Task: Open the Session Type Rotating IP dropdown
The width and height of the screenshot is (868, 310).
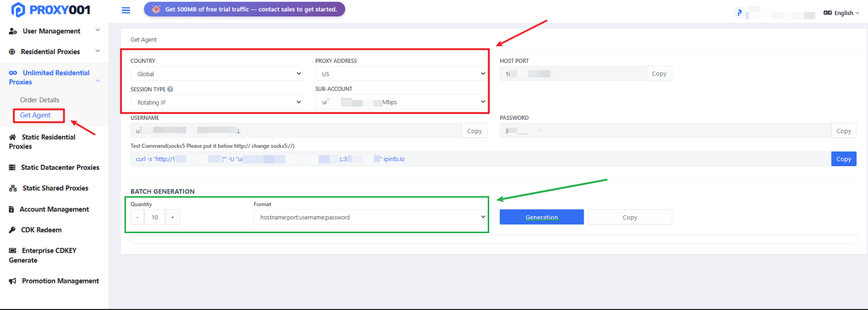Action: 216,102
